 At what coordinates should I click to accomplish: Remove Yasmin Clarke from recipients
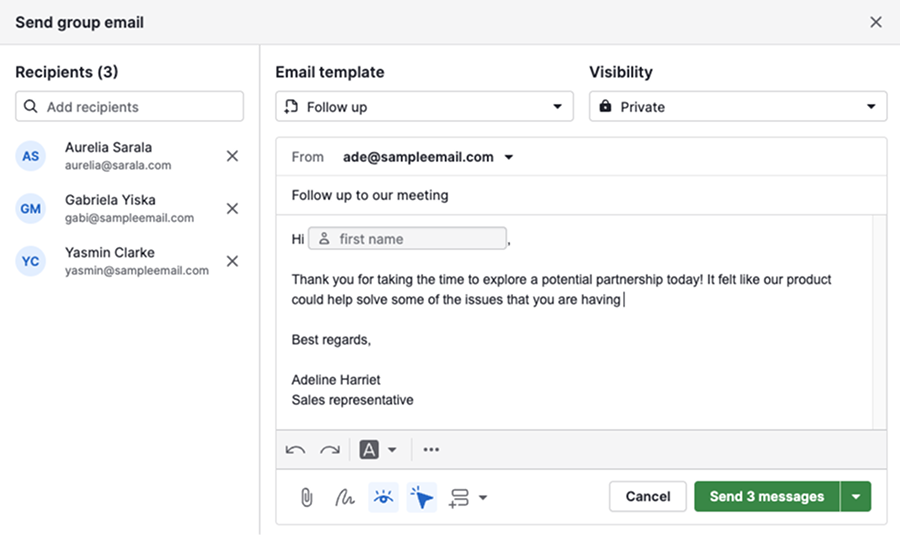click(x=232, y=261)
